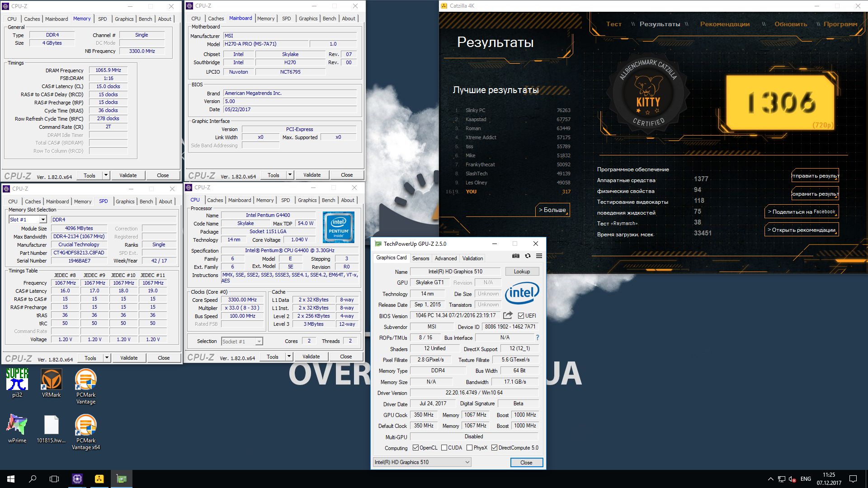
Task: Switch to CPU-Z taskbar icon
Action: click(77, 479)
